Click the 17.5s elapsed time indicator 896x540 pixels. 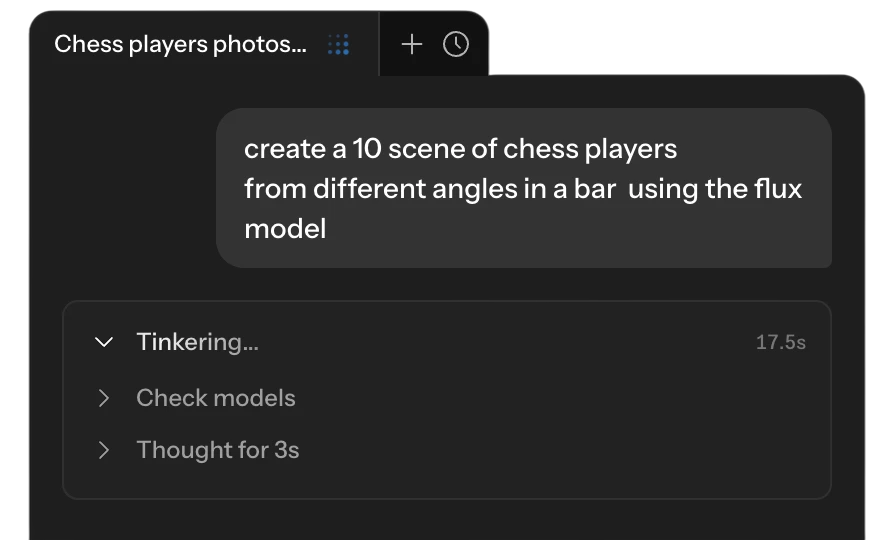pos(781,342)
